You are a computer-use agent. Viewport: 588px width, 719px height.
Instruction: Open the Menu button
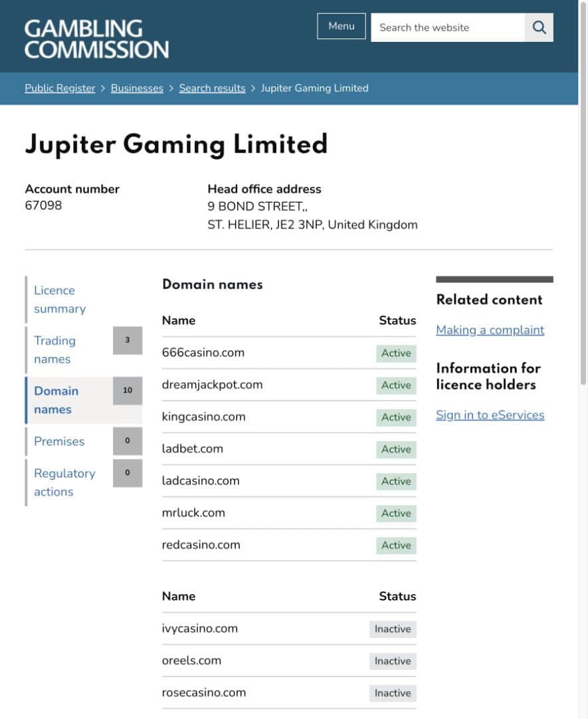click(342, 26)
